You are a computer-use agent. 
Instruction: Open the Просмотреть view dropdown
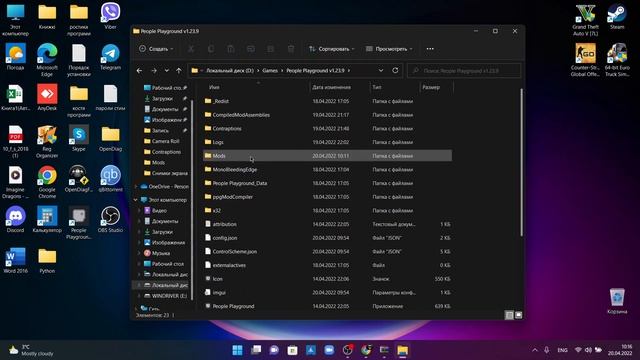click(389, 49)
